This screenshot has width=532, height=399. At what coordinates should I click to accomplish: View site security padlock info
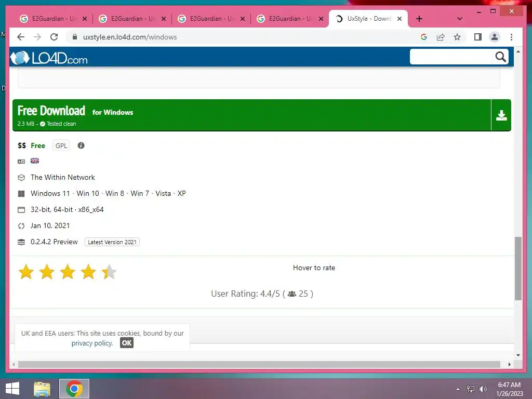click(x=75, y=37)
